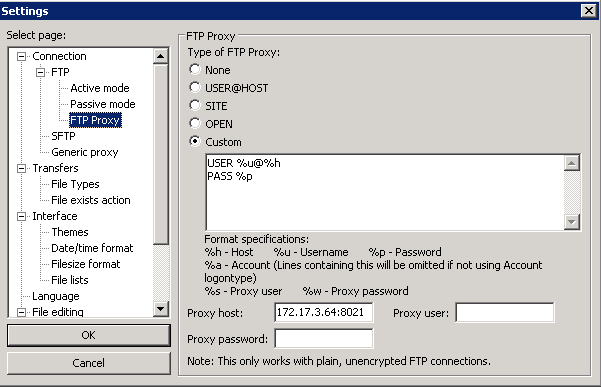Viewport: 601px width, 387px height.
Task: Focus the Proxy password field
Action: tap(323, 339)
